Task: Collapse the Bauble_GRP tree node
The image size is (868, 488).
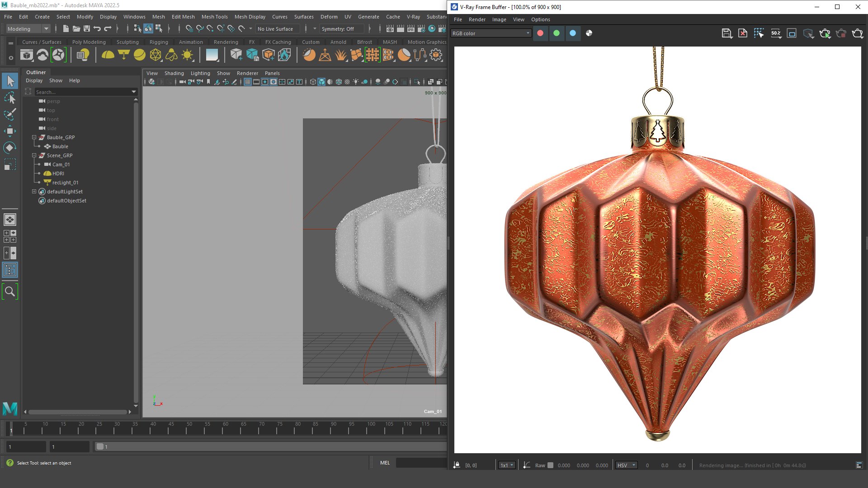Action: click(34, 137)
